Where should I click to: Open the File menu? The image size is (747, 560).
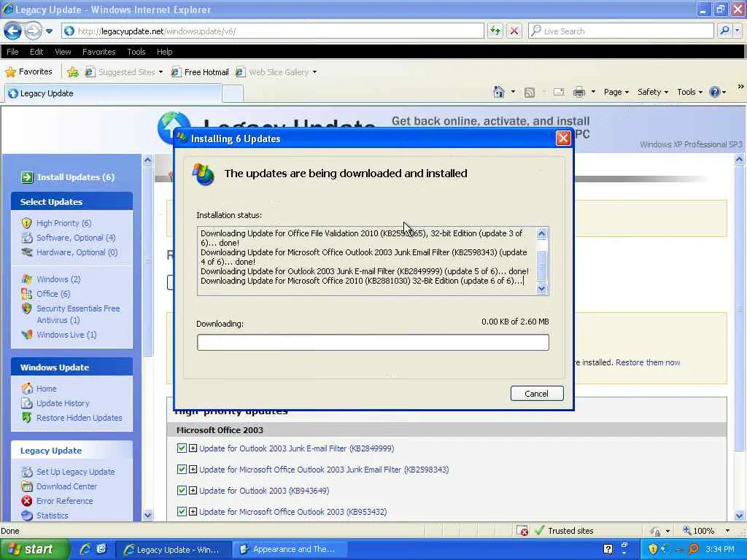coord(13,52)
